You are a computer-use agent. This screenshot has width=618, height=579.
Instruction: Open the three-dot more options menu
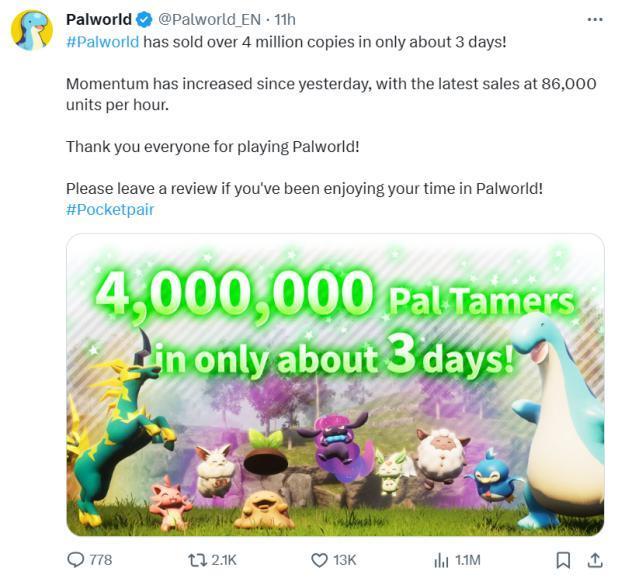tap(595, 19)
